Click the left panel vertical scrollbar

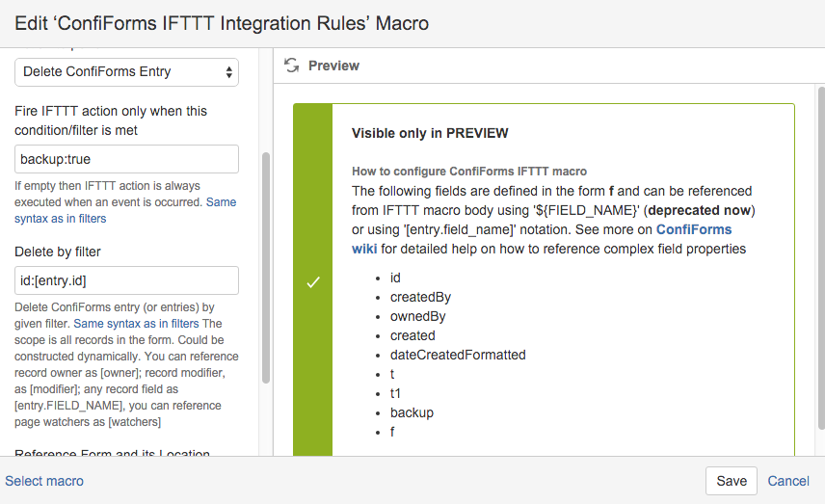pyautogui.click(x=266, y=268)
